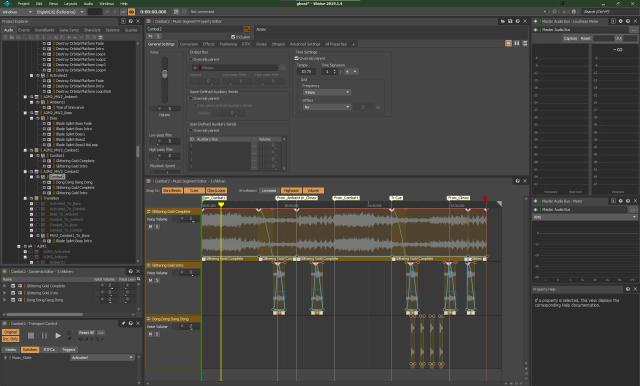This screenshot has height=386, width=640.
Task: Open the Project menu
Action: [23, 4]
